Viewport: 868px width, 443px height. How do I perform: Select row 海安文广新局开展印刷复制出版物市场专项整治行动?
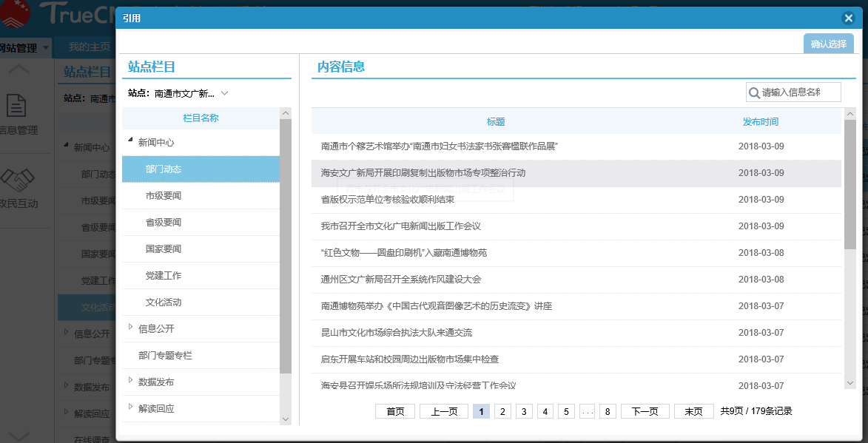pos(576,173)
